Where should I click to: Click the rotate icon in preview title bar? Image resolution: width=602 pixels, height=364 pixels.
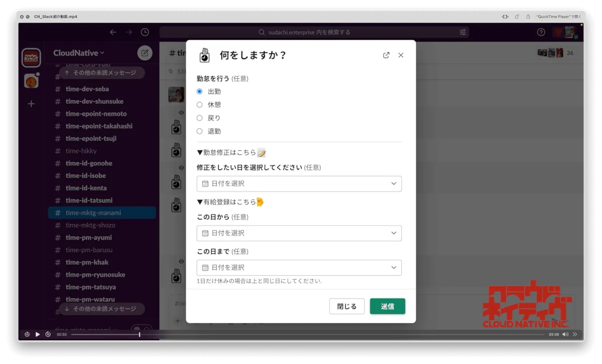(517, 17)
